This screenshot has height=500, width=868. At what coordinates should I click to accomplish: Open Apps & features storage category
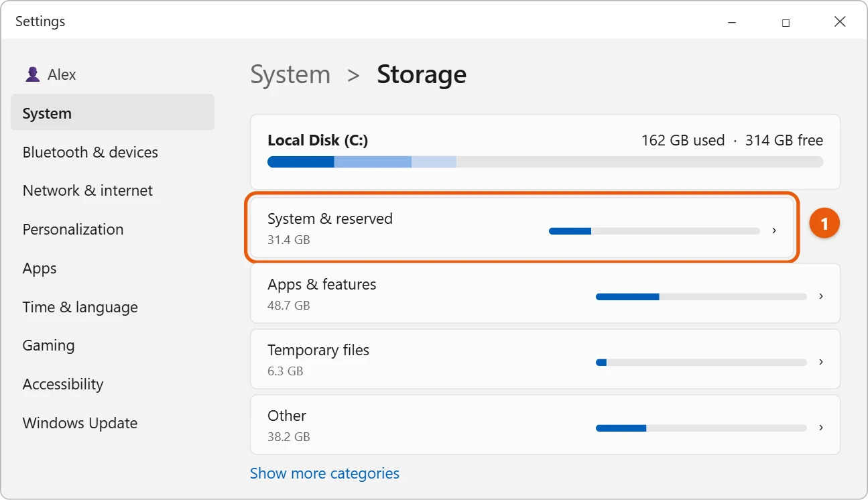[545, 294]
